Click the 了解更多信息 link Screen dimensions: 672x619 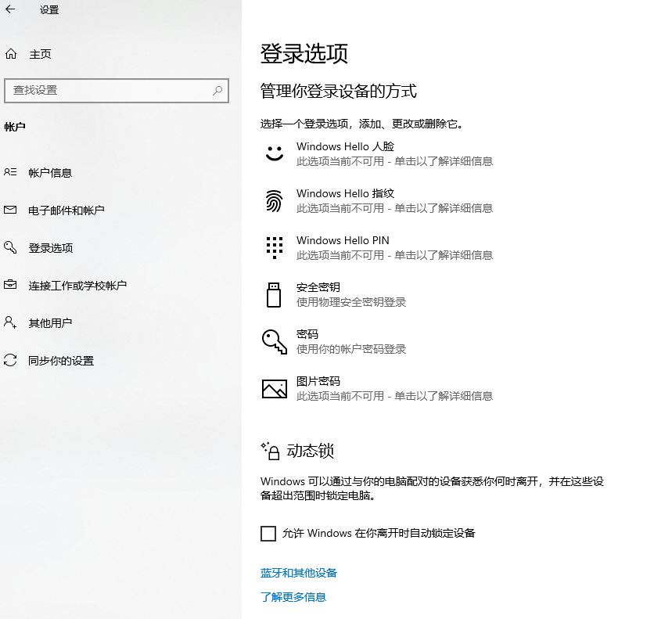pos(293,597)
